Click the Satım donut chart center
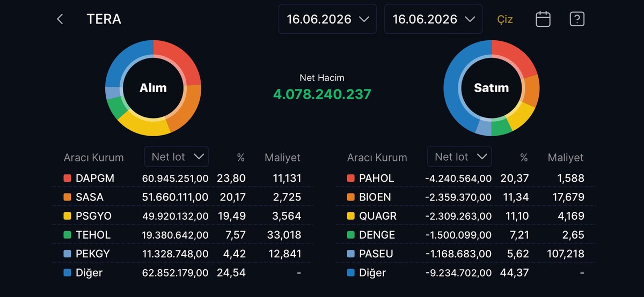Screen dimensions: 644x297 [x=491, y=88]
